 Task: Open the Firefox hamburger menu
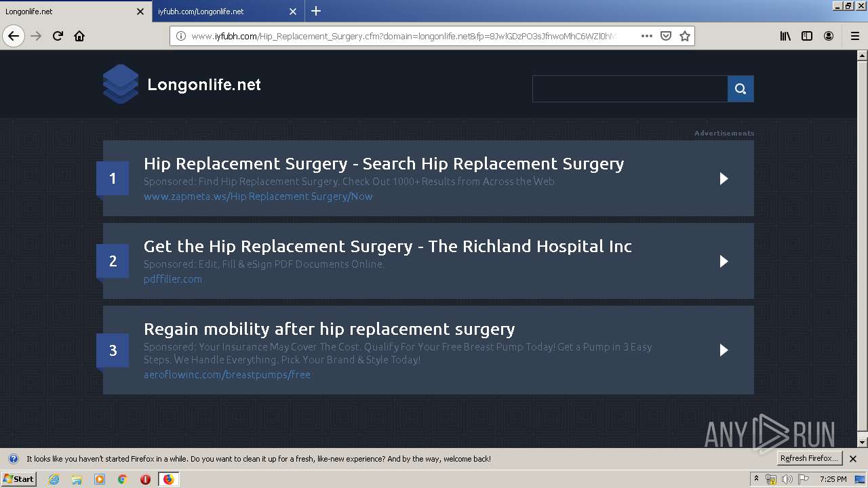click(x=854, y=36)
